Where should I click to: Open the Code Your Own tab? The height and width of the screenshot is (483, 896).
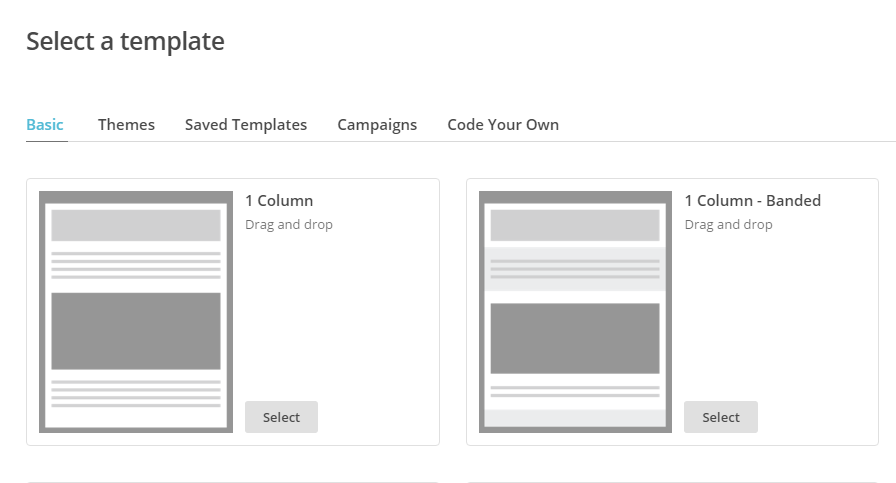point(503,125)
